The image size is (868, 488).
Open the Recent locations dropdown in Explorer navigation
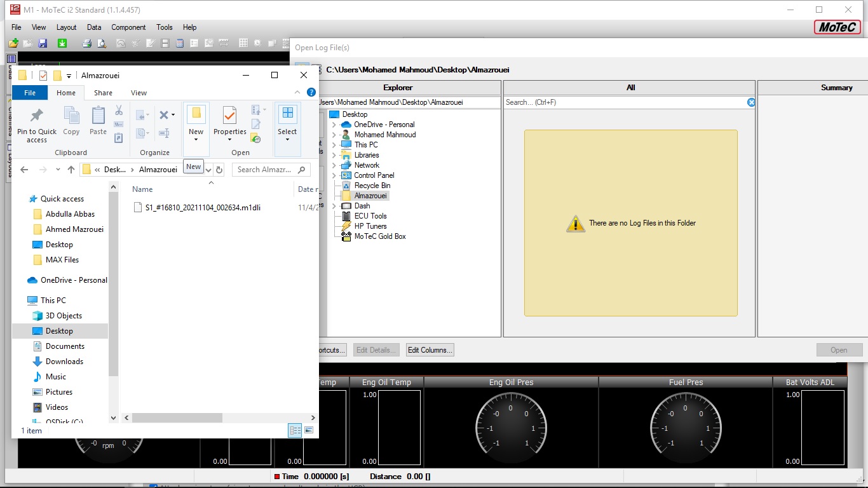57,170
